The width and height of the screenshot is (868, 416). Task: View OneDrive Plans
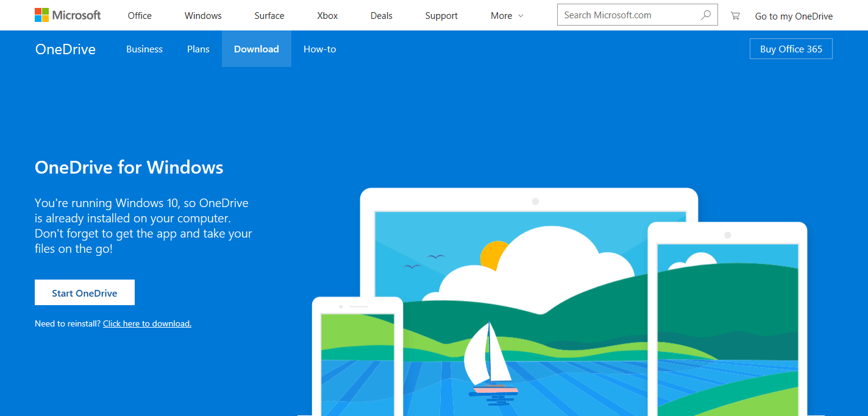[198, 49]
